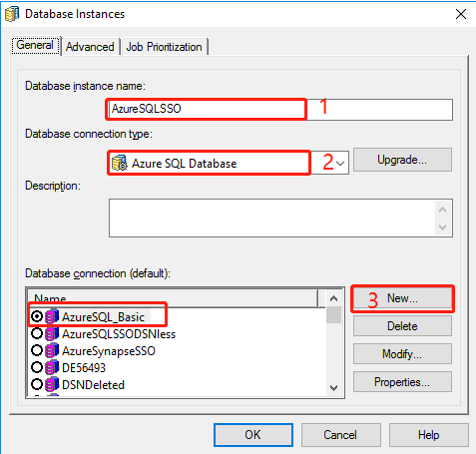Click the Database instance name field
Image resolution: width=476 pixels, height=454 pixels.
[x=279, y=110]
